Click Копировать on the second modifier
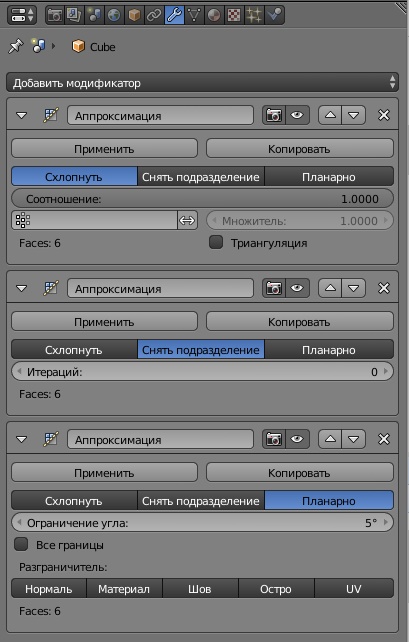 pos(300,321)
